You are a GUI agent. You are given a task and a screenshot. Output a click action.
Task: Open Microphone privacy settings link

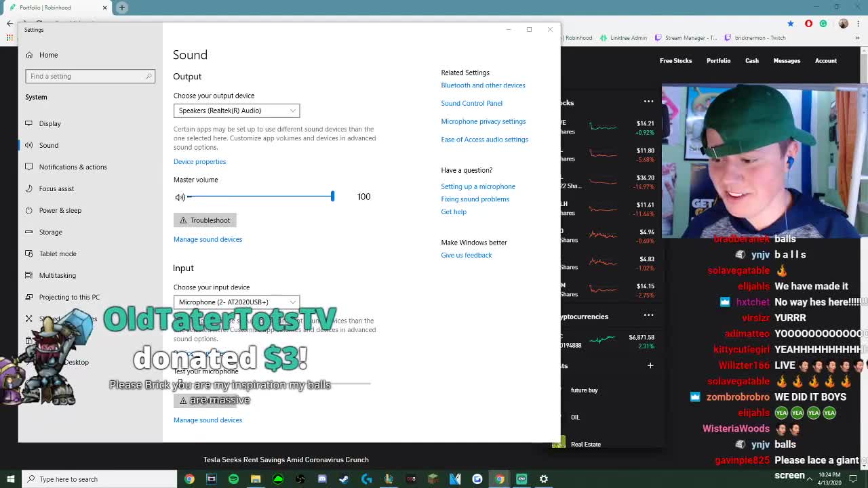click(x=483, y=122)
